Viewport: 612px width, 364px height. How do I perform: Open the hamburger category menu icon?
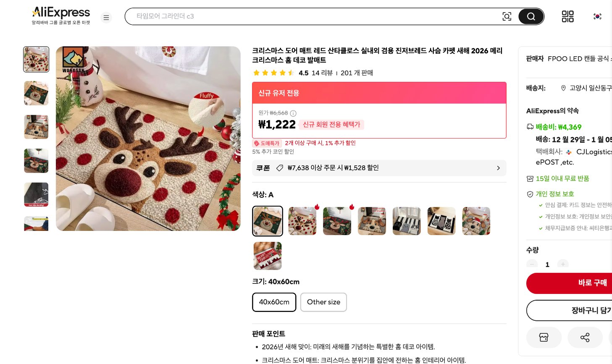(x=106, y=17)
